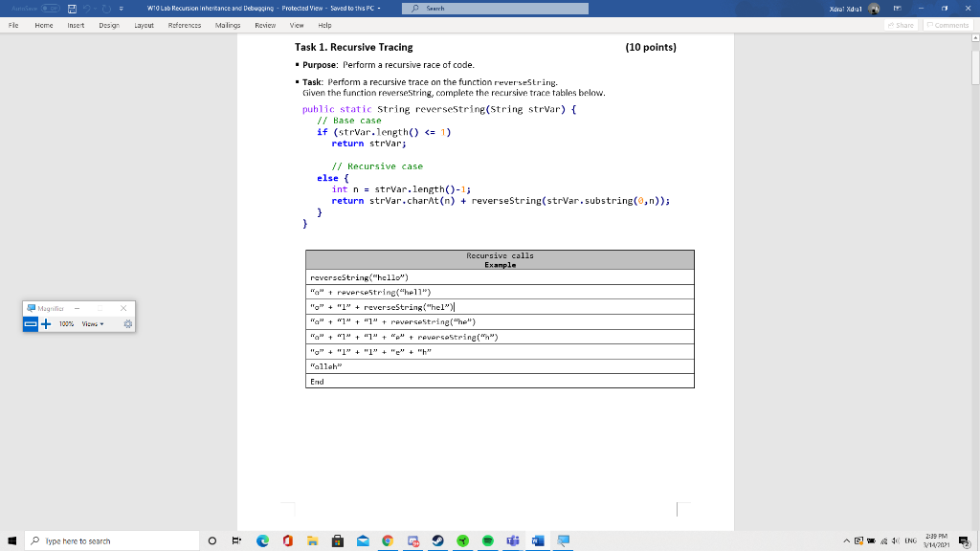Click the 100% zoom level in Magnifier
Screen dimensions: 980x551
coord(66,324)
